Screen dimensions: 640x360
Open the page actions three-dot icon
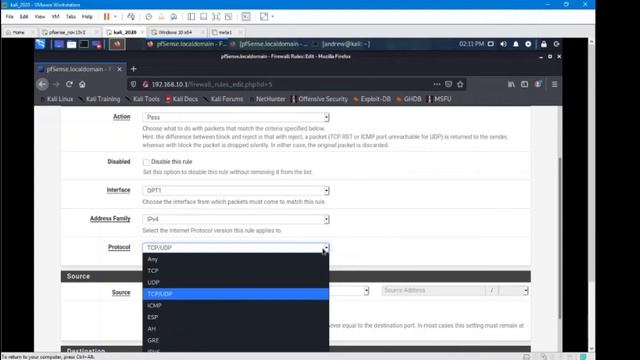point(437,84)
